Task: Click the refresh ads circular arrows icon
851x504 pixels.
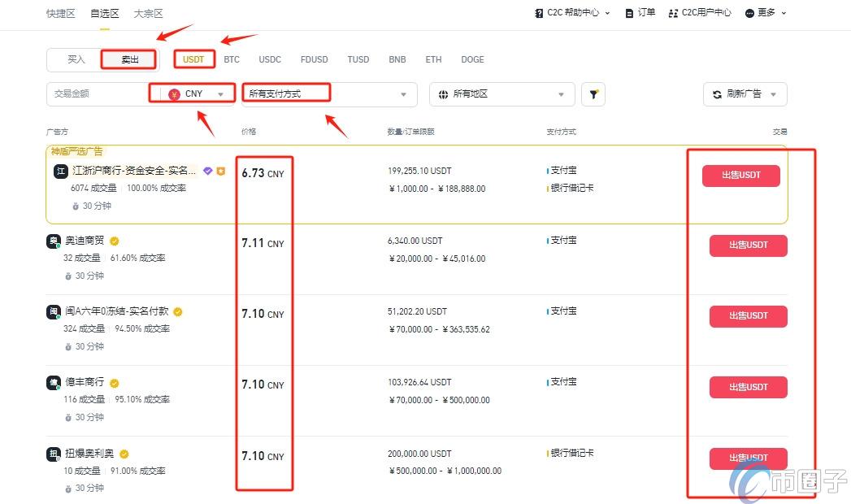Action: 717,94
